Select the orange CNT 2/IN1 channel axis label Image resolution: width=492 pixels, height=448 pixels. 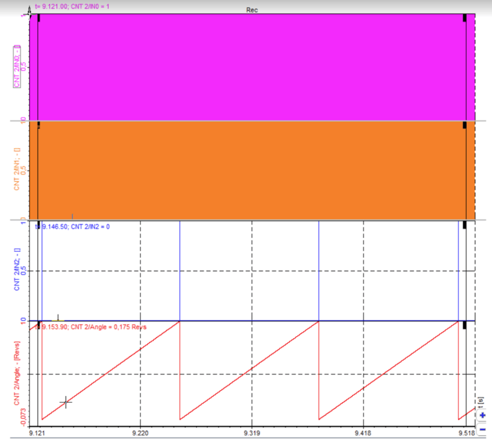tap(17, 169)
